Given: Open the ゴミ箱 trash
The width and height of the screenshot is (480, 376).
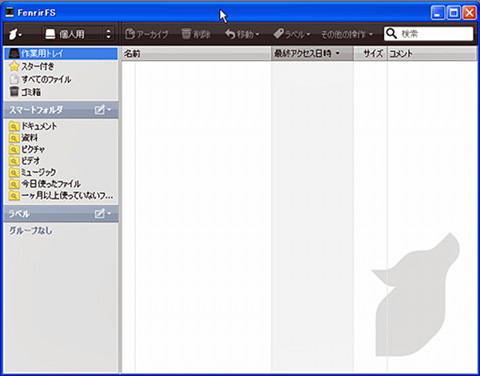Looking at the screenshot, I should click(x=61, y=92).
